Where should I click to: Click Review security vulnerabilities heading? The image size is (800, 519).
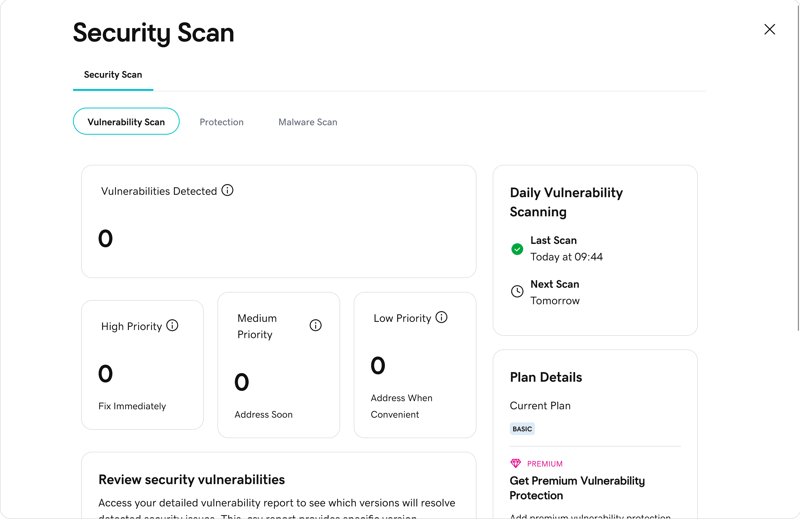[x=191, y=480]
